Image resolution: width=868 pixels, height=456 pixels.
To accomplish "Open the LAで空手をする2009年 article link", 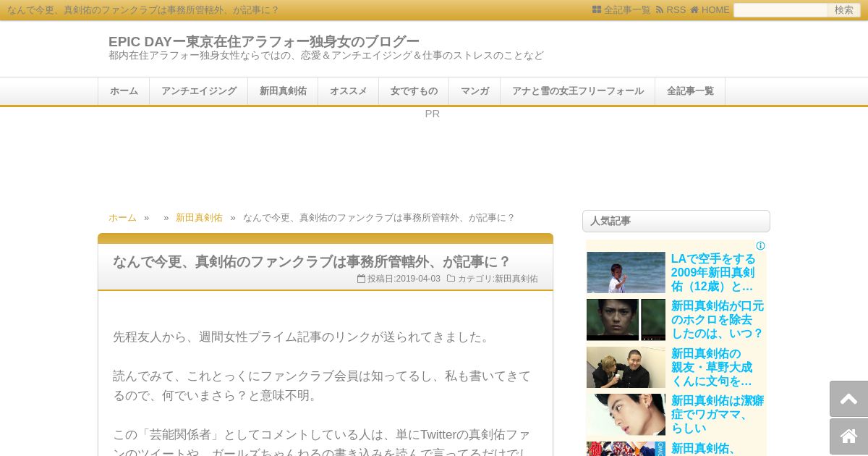I will pyautogui.click(x=713, y=272).
